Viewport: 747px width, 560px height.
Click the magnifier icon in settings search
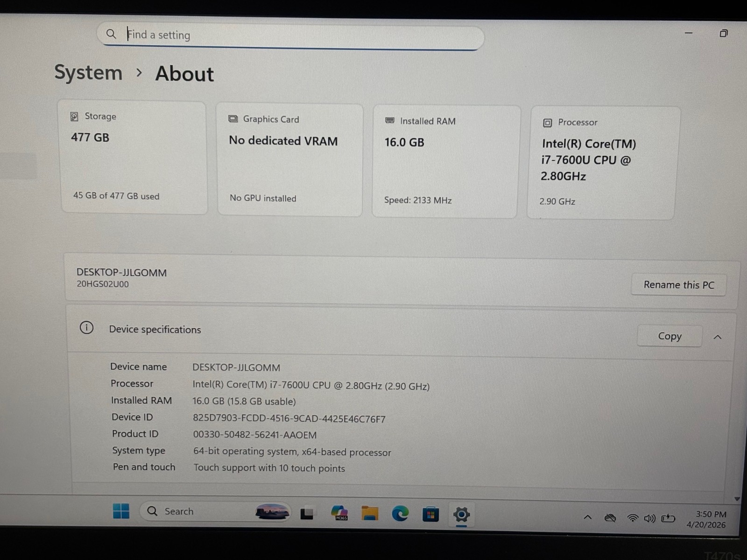(111, 34)
